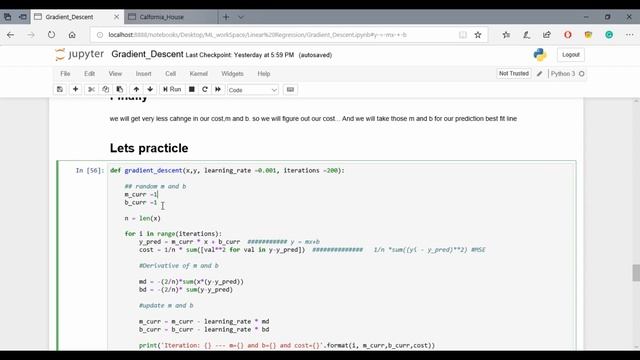This screenshot has width=640, height=360.
Task: Click the 'n = len(x)' code line
Action: 142,218
